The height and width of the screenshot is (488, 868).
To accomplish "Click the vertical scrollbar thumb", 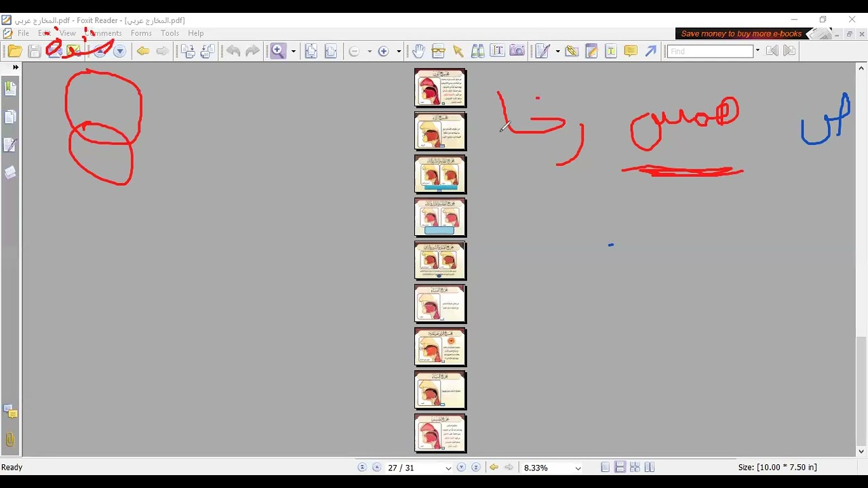I will pyautogui.click(x=861, y=392).
